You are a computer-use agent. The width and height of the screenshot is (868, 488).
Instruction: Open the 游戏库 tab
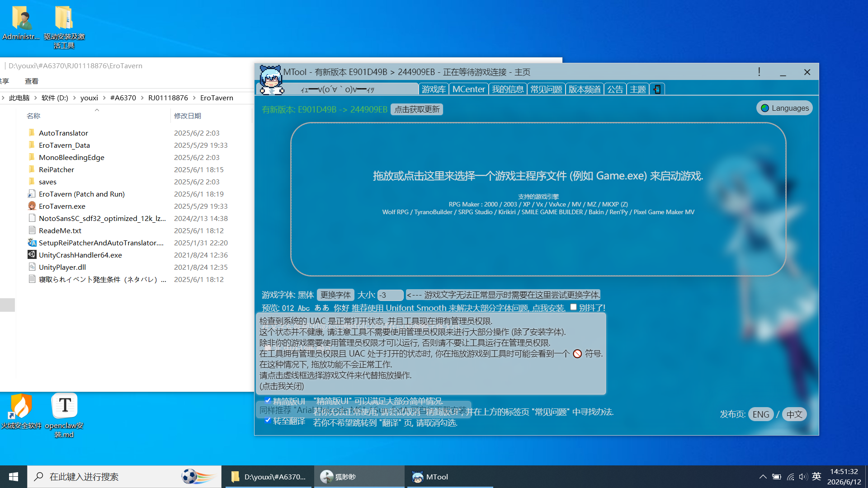point(434,89)
